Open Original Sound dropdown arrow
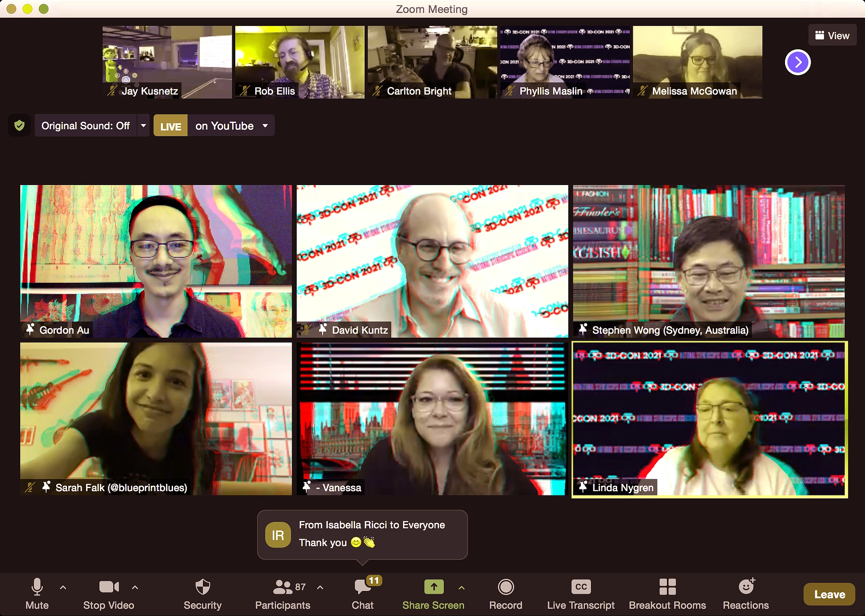 pos(143,126)
